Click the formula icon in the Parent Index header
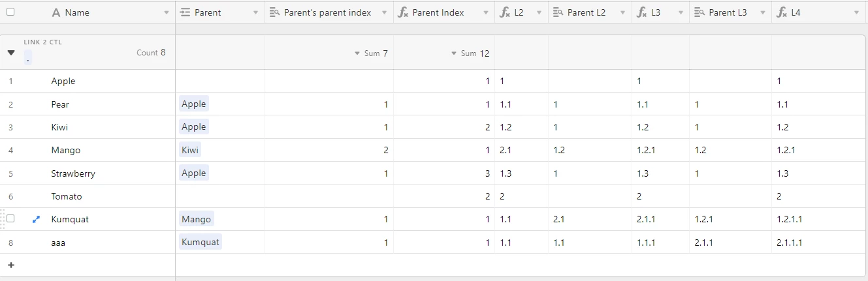The height and width of the screenshot is (281, 868). point(404,12)
